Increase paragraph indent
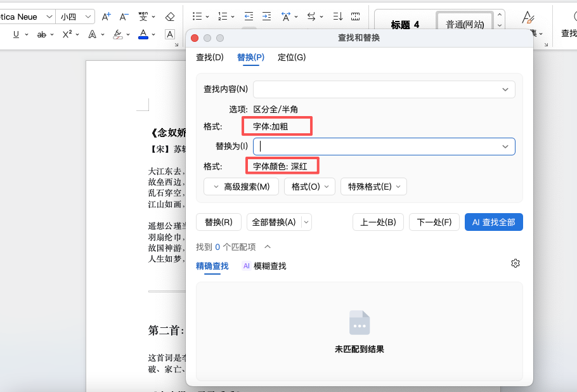This screenshot has width=577, height=392. tap(266, 16)
